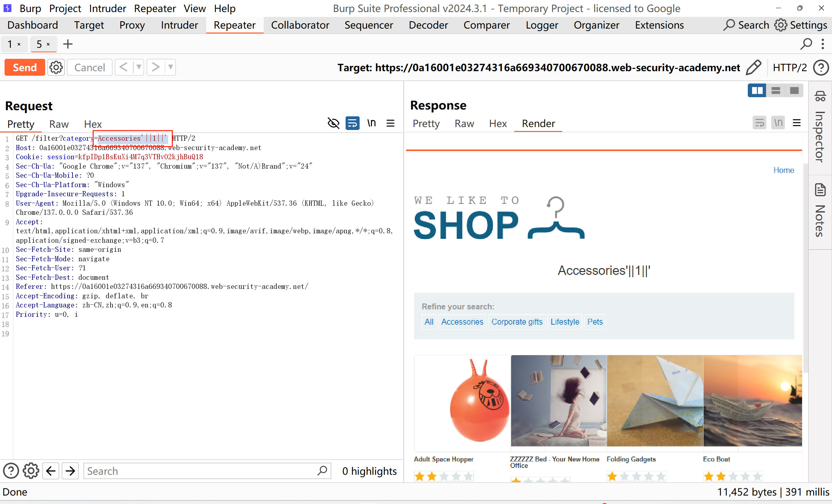Click the Corporate gifts filter link
Screen dimensions: 832x504
tap(517, 322)
